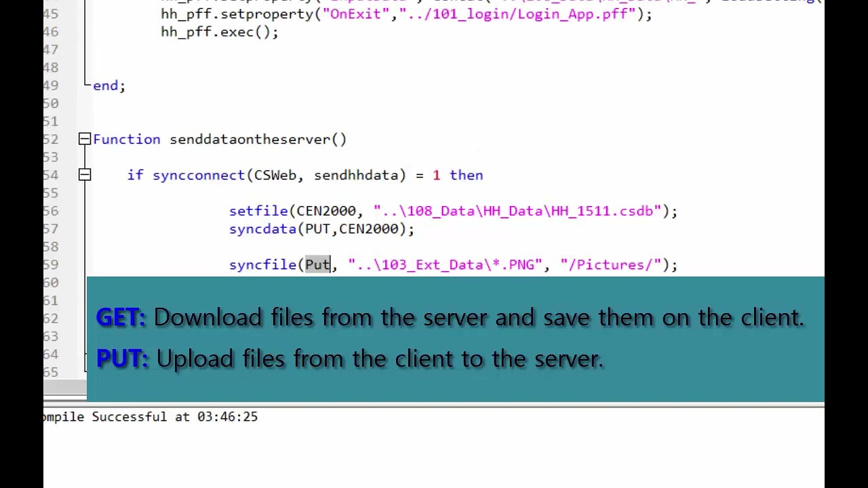Screen dimensions: 868x488
Task: Click the Function keyword on line 52
Action: (x=127, y=140)
